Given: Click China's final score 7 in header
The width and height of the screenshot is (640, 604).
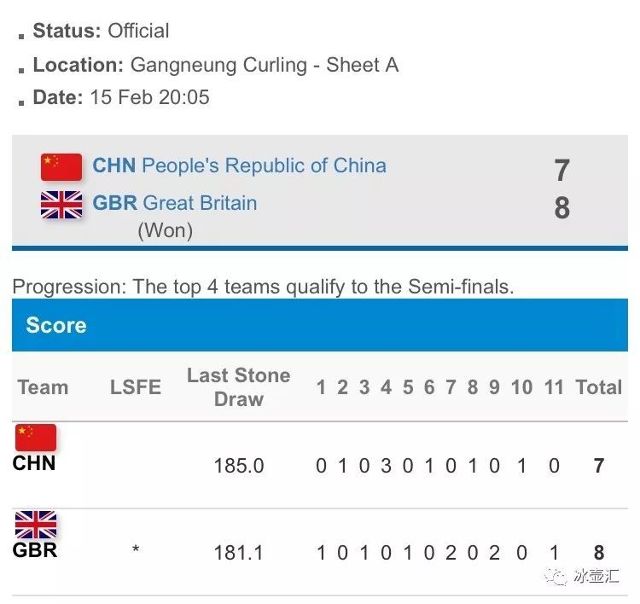Looking at the screenshot, I should tap(562, 170).
